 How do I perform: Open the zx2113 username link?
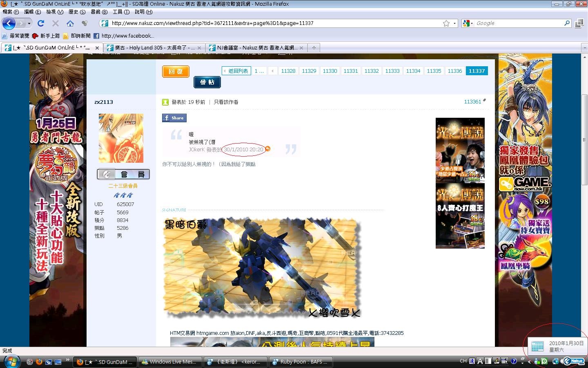104,102
